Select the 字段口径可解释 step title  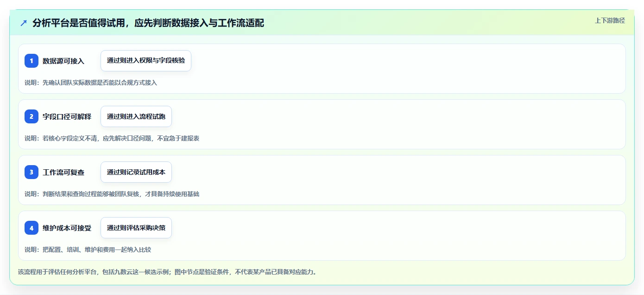[67, 116]
